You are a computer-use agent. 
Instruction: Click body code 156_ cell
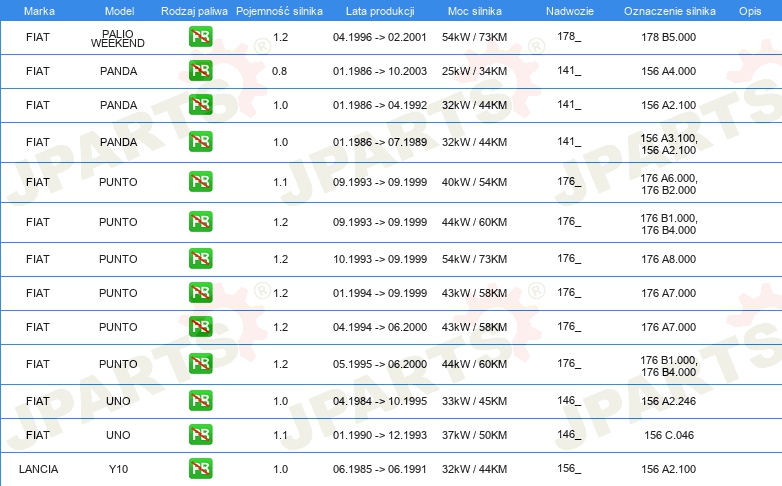click(569, 468)
